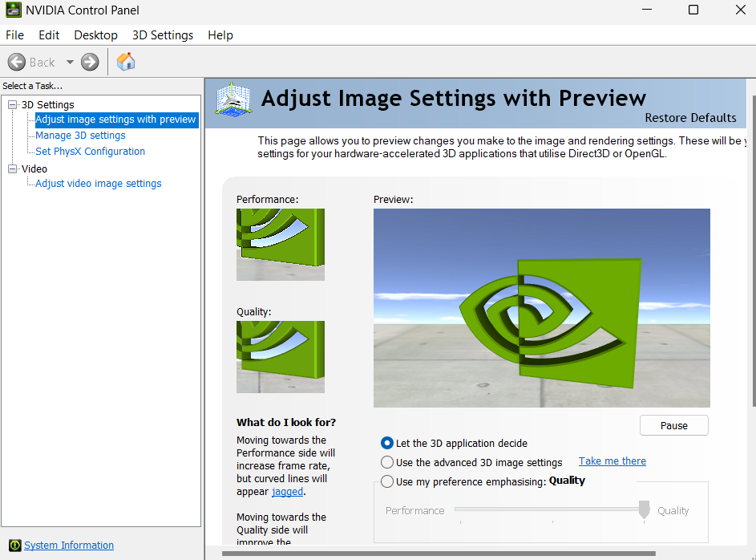Viewport: 756px width, 560px height.
Task: Click the 'Performance:' label above the thumbnail
Action: [268, 199]
